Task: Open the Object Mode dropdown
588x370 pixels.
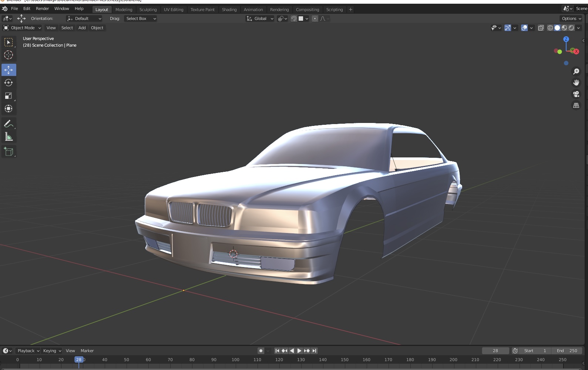Action: click(22, 28)
